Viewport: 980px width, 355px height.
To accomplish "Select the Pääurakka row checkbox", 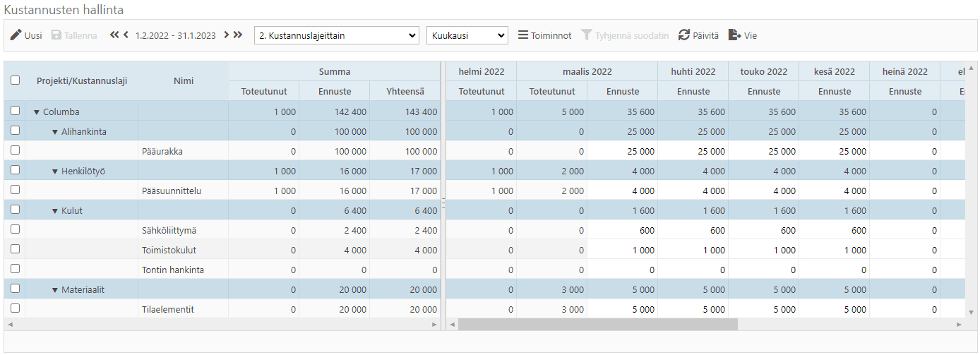I will click(15, 150).
